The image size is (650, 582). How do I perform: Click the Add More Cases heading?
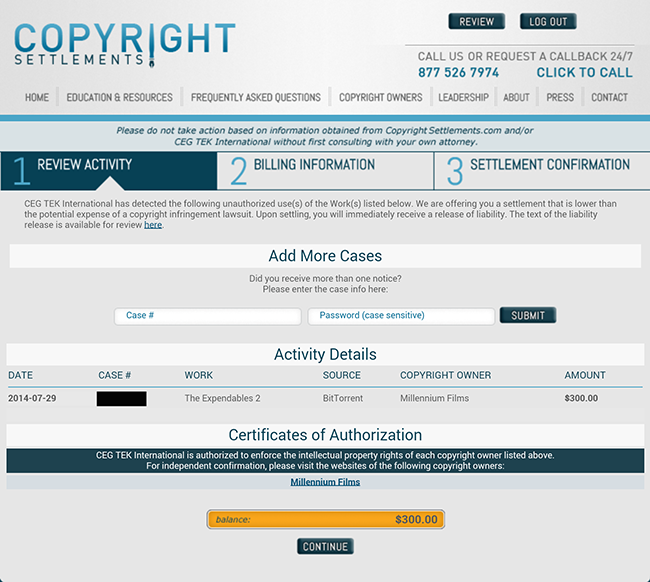tap(325, 256)
